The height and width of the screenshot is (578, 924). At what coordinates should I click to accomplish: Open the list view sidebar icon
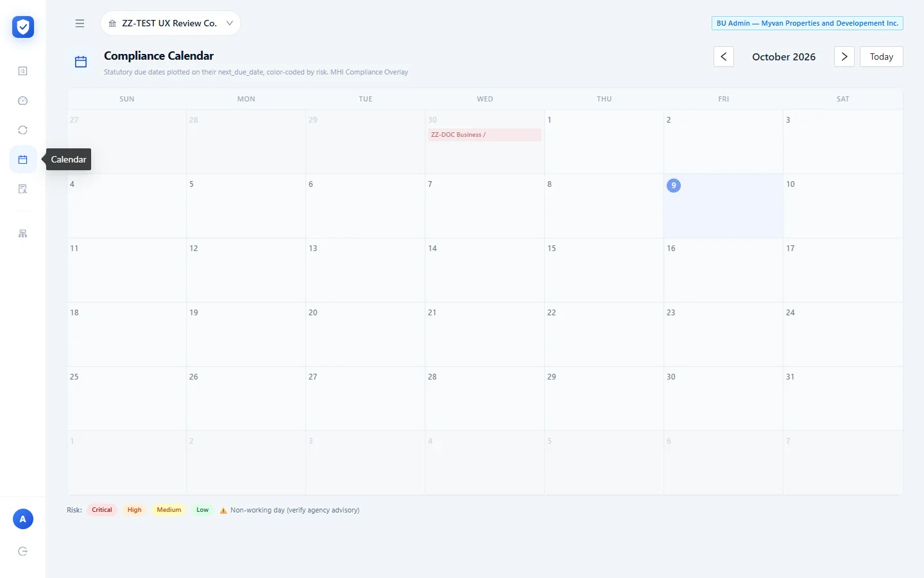(x=23, y=71)
